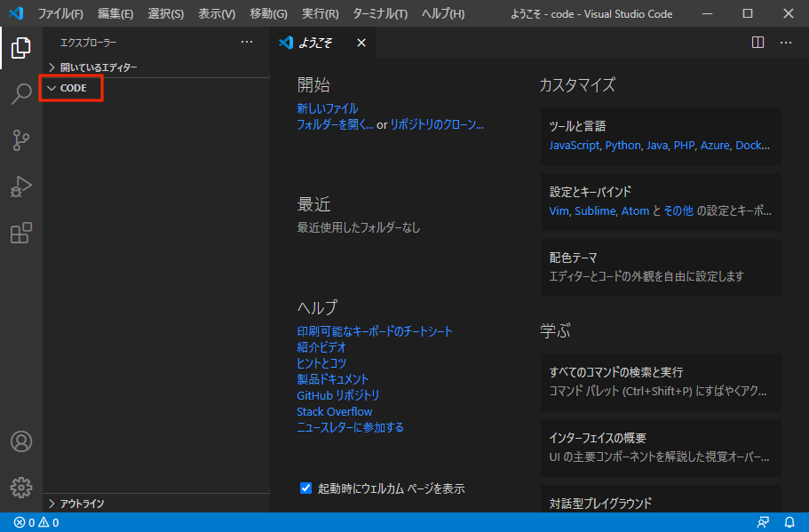The height and width of the screenshot is (532, 809).
Task: Click the 新しいファイル link
Action: tap(327, 108)
